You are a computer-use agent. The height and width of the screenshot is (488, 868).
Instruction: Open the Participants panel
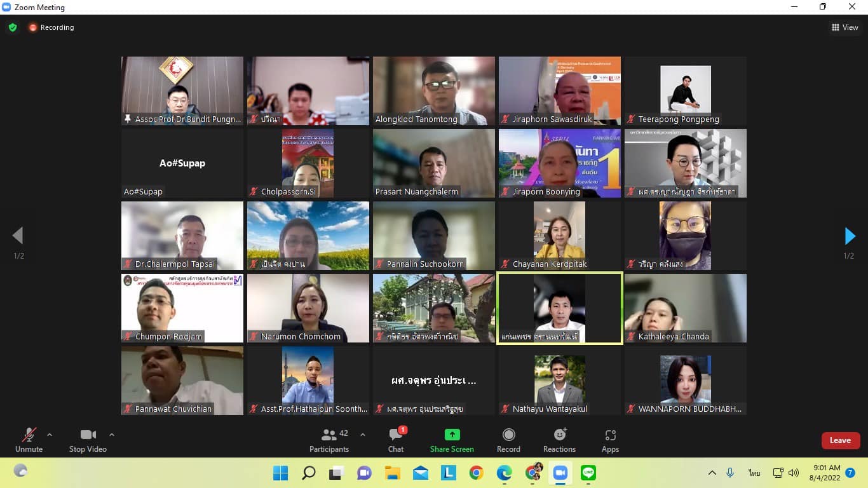tap(329, 440)
